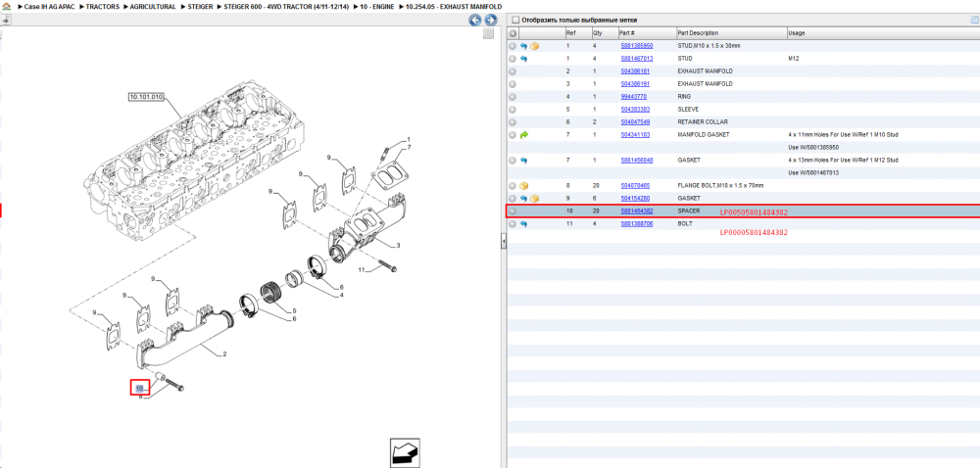The width and height of the screenshot is (980, 468).
Task: Open part number link 99443770
Action: click(633, 97)
